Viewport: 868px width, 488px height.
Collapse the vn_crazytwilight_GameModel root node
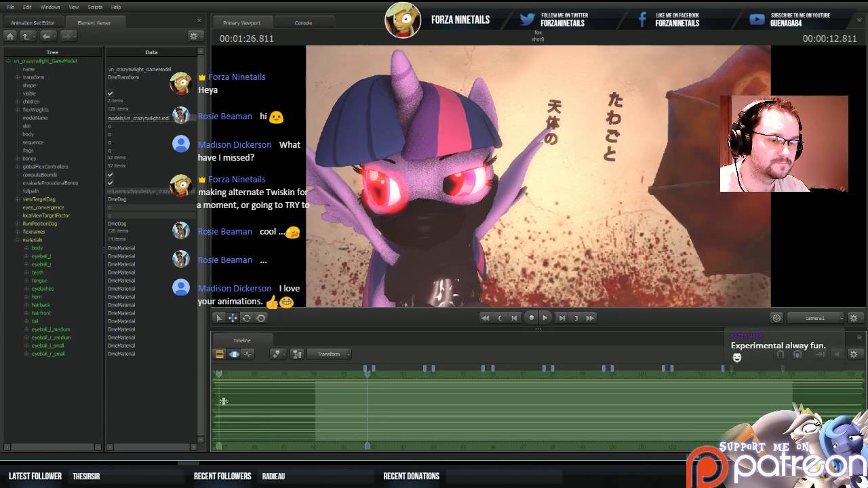click(9, 61)
